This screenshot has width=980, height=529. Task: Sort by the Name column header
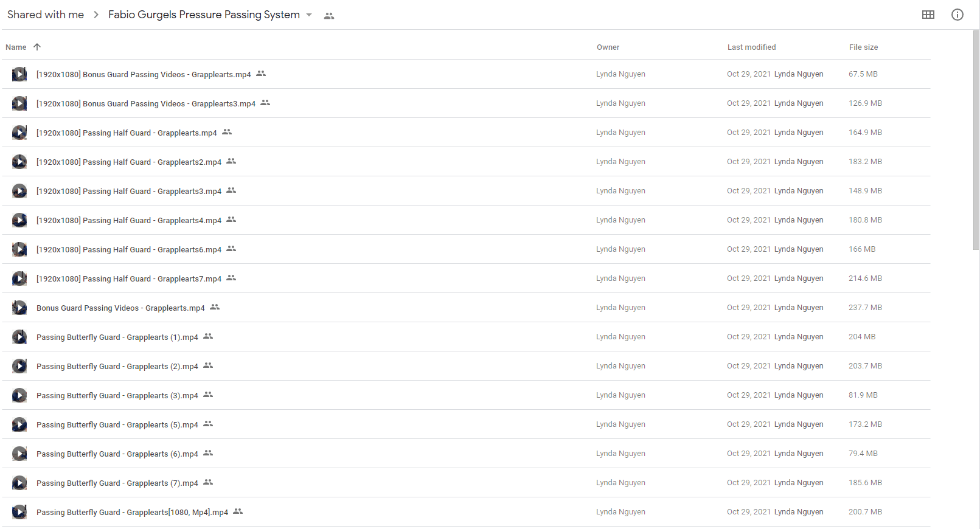click(x=16, y=47)
